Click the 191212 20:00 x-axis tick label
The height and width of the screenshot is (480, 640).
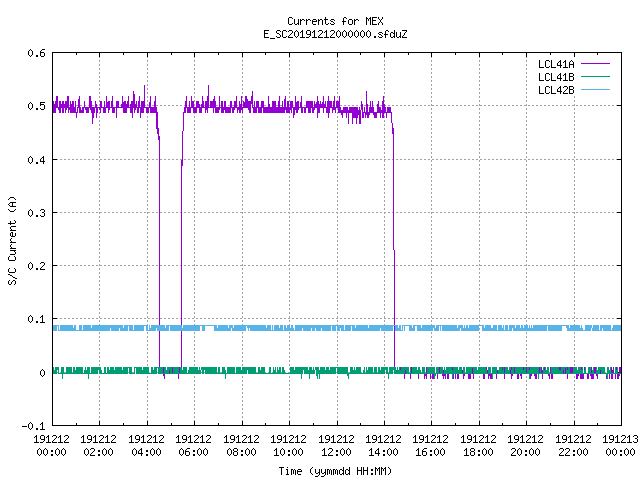(x=526, y=446)
